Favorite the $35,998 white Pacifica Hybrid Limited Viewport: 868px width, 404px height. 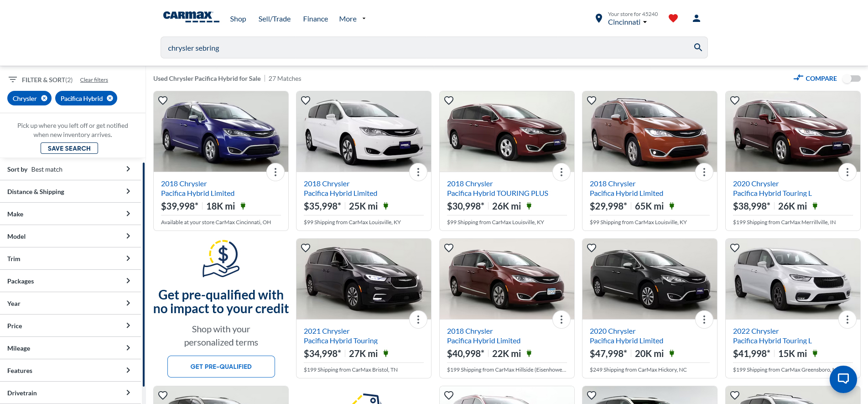tap(306, 100)
